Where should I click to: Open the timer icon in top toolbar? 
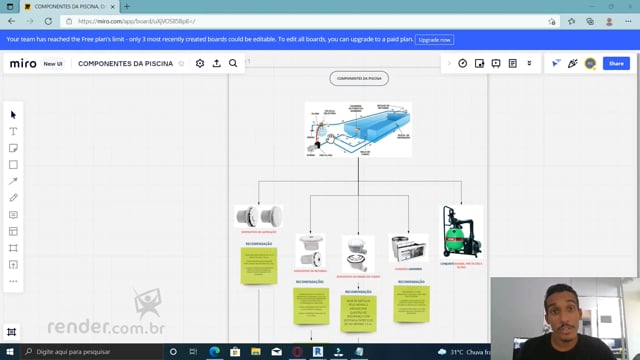tap(462, 63)
